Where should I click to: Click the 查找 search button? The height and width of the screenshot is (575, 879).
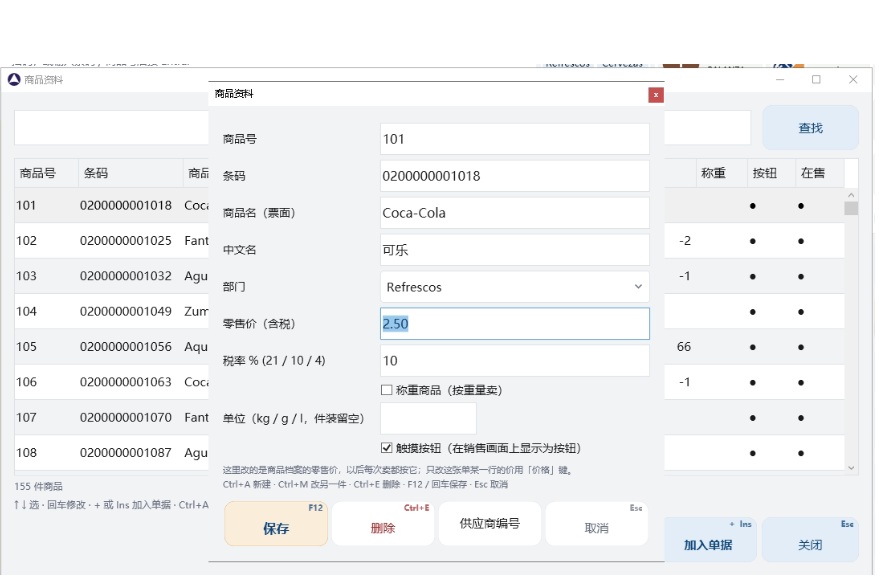[x=811, y=128]
